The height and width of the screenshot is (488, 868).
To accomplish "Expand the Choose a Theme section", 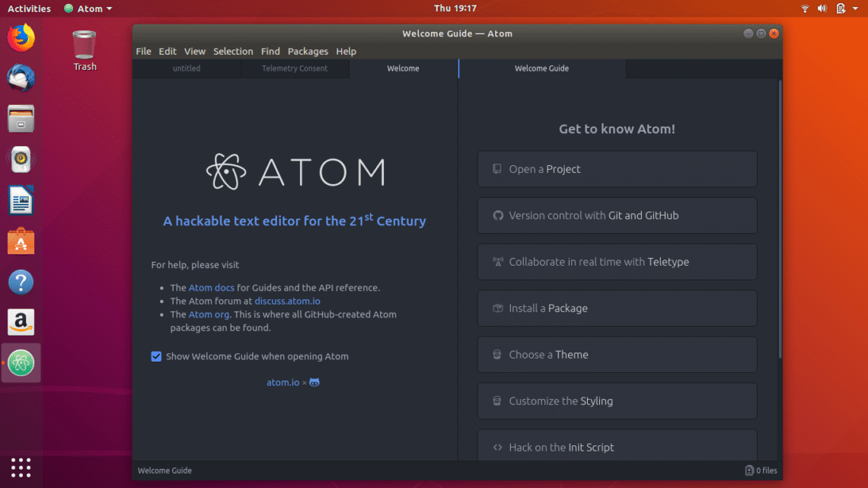I will click(617, 355).
